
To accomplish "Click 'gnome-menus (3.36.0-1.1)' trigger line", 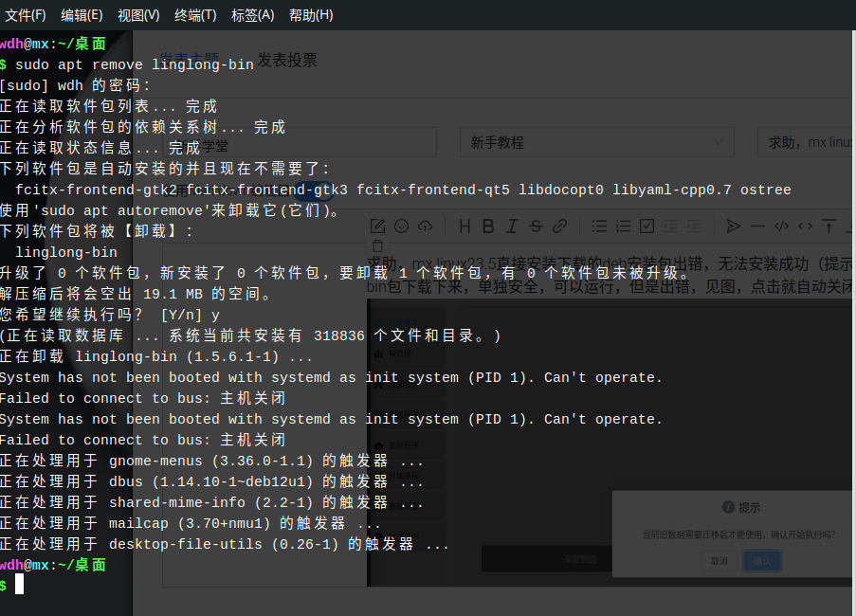I will [211, 461].
